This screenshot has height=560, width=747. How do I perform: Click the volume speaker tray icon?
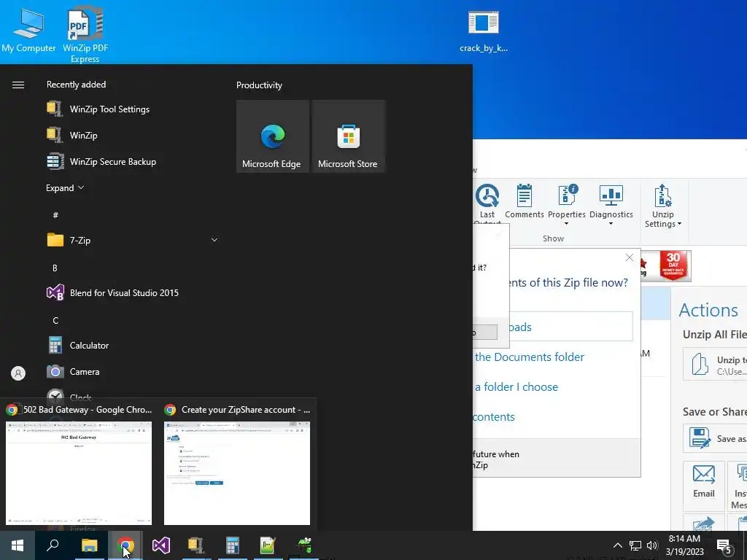(x=652, y=545)
